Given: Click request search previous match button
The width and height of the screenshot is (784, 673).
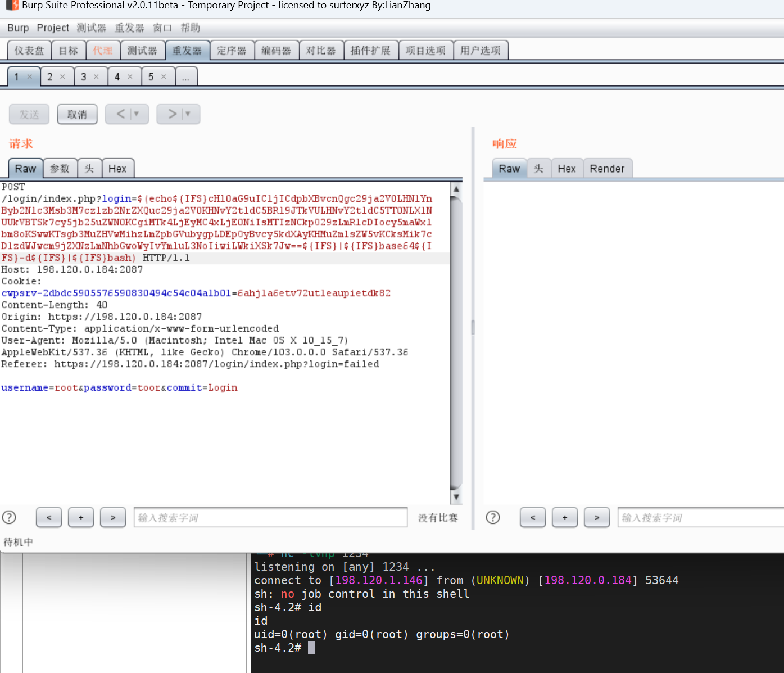Looking at the screenshot, I should (x=49, y=517).
